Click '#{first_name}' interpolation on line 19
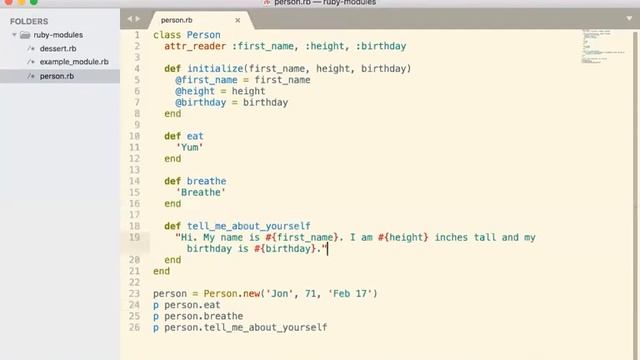 coord(302,238)
